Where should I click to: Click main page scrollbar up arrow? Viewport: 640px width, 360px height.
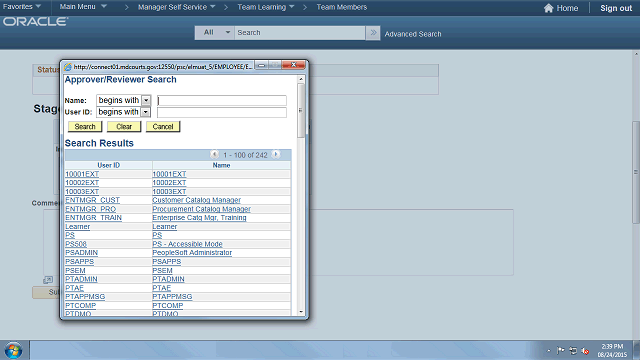point(636,53)
